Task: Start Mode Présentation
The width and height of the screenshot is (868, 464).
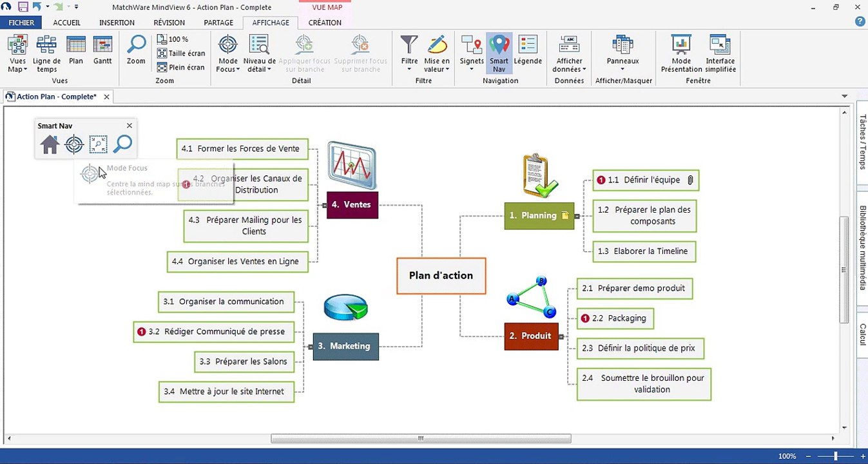Action: [x=681, y=54]
